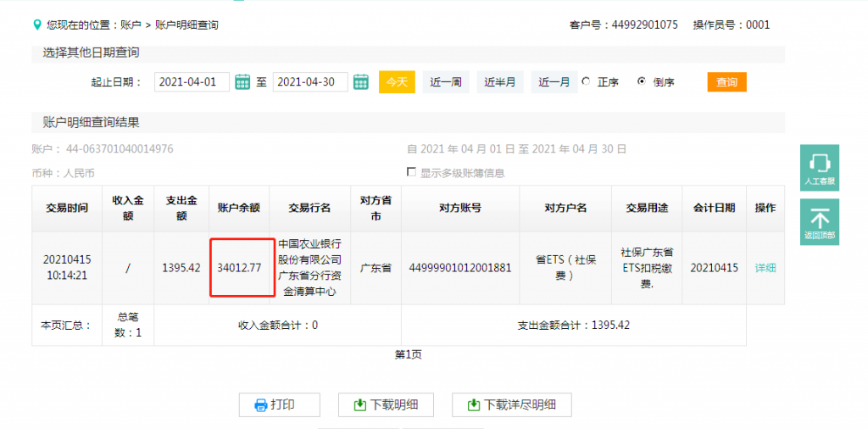Click 返回顶部 back to top button
The height and width of the screenshot is (429, 868).
(x=820, y=222)
